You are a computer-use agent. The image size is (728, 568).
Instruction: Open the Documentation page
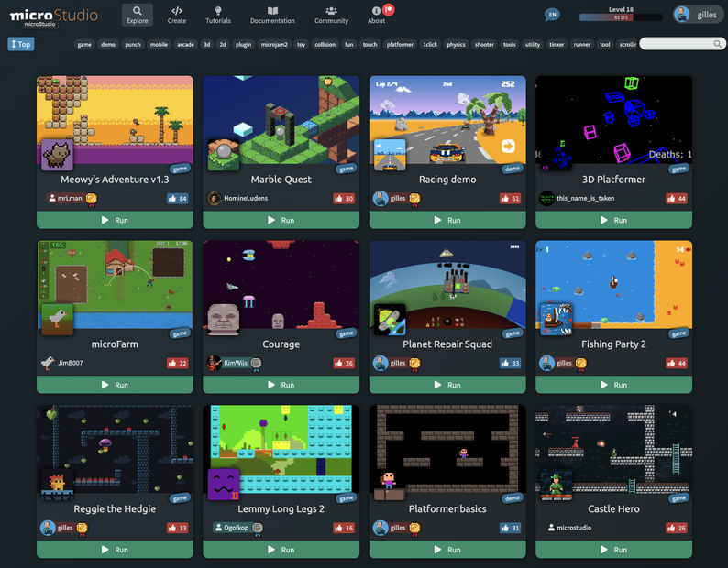272,15
